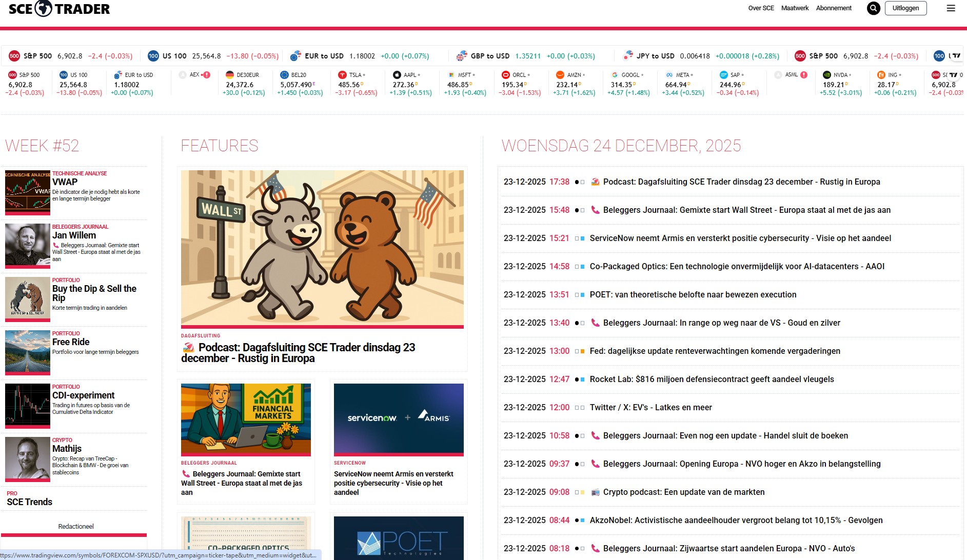Open the 15:21 ServiceNow neemt Armis headline
This screenshot has width=967, height=560.
pyautogui.click(x=740, y=238)
